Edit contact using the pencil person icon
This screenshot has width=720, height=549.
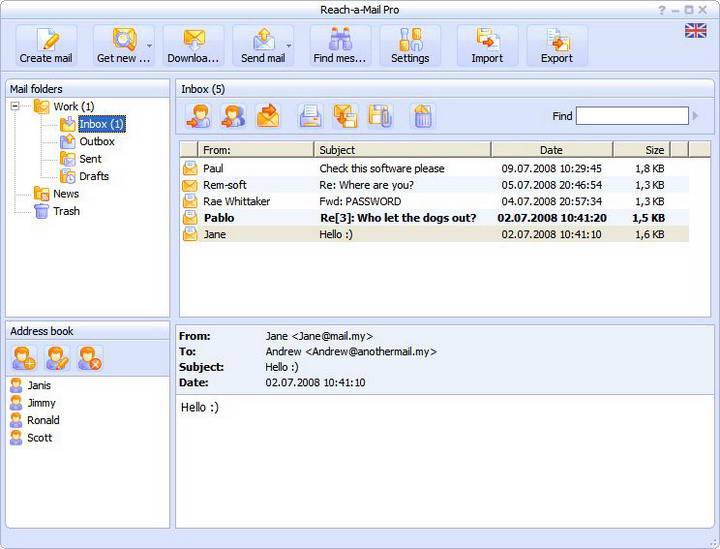(x=57, y=359)
